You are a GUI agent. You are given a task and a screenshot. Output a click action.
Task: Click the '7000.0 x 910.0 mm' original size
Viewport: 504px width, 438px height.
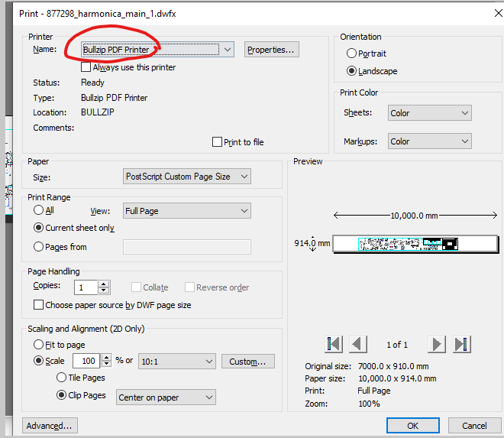click(393, 366)
